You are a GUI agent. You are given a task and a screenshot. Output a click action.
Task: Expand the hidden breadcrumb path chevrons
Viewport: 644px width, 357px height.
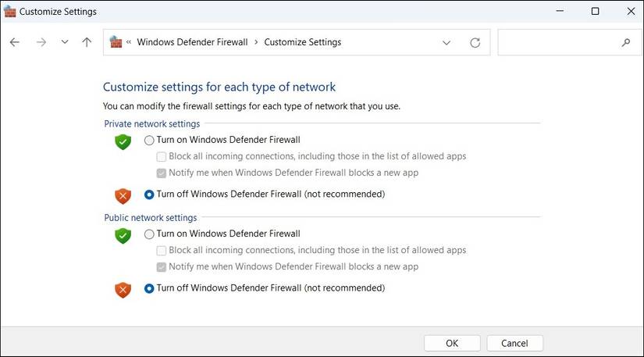129,42
